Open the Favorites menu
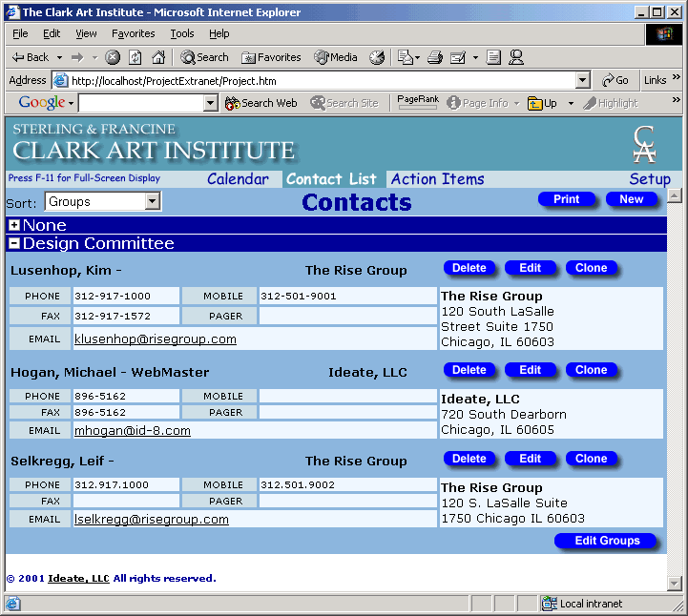Viewport: 688px width, 616px height. point(134,33)
